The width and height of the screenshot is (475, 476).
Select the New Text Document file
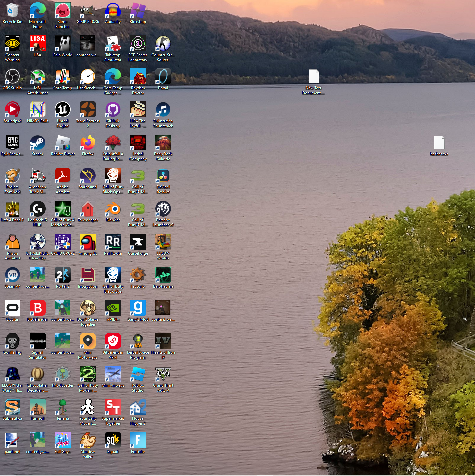(x=314, y=77)
